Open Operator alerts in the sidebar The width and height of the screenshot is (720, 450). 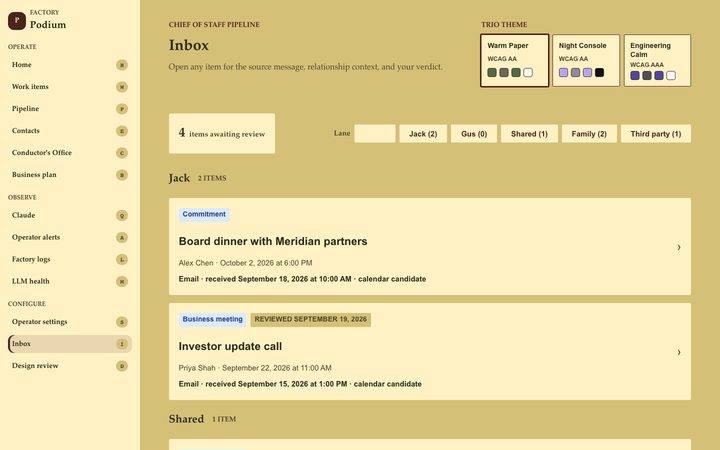(70, 237)
